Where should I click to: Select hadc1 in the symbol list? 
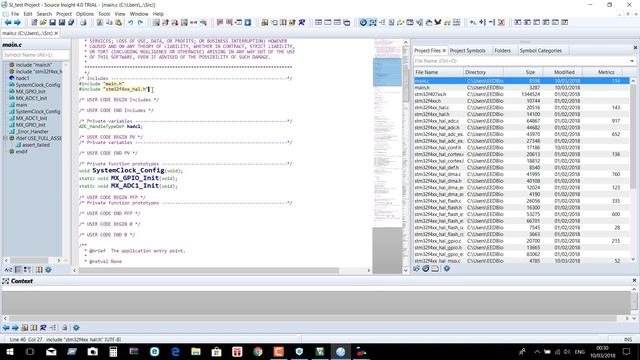(22, 78)
